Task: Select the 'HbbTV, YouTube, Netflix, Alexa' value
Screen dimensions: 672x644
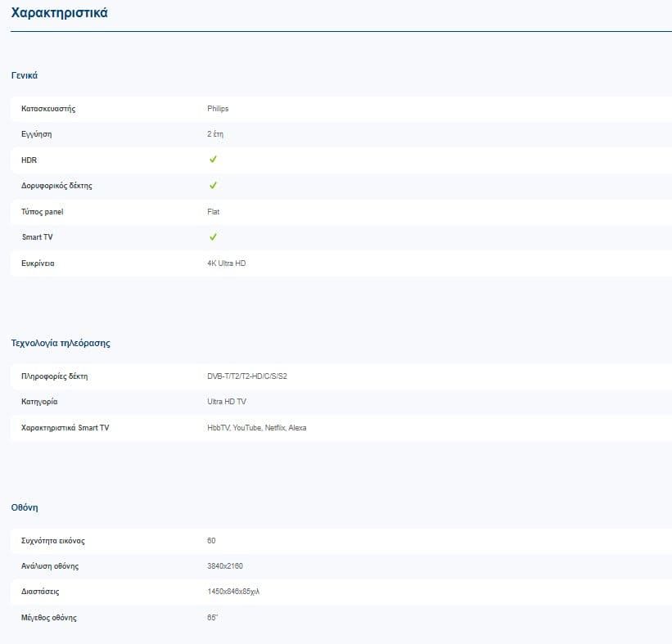Action: tap(257, 428)
